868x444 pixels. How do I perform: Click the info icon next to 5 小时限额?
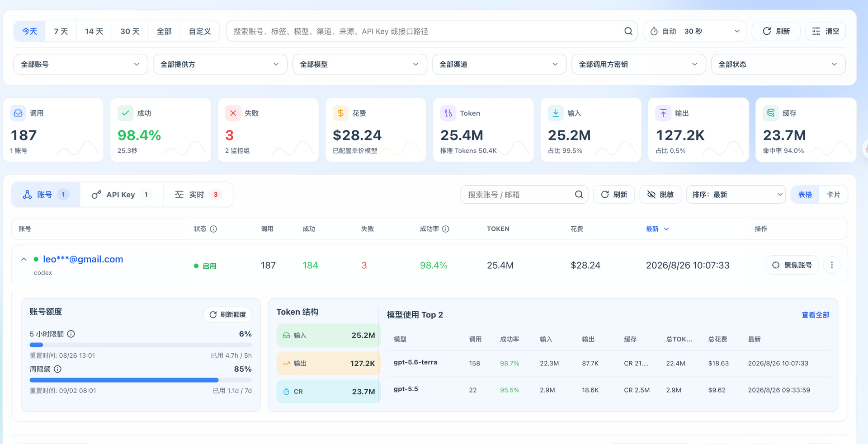[71, 334]
